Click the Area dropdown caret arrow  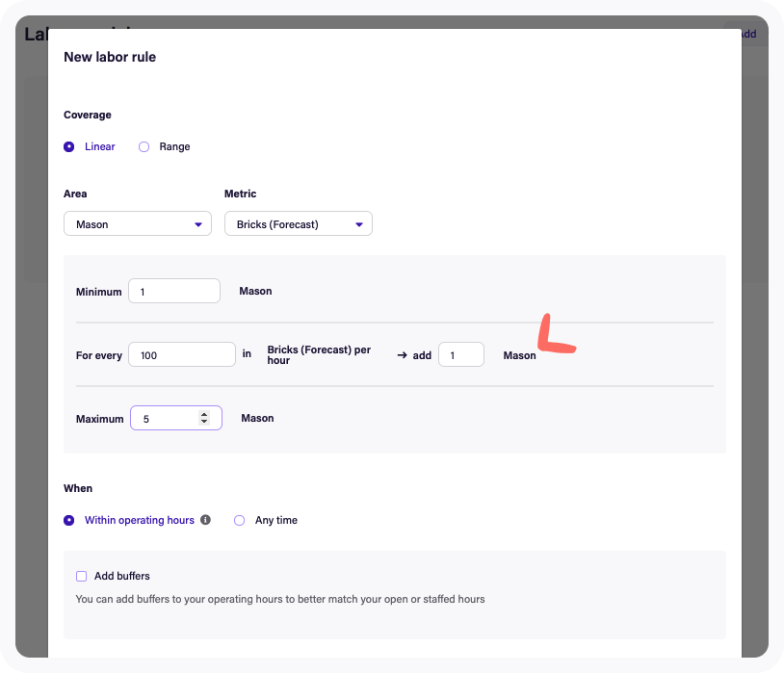(197, 224)
